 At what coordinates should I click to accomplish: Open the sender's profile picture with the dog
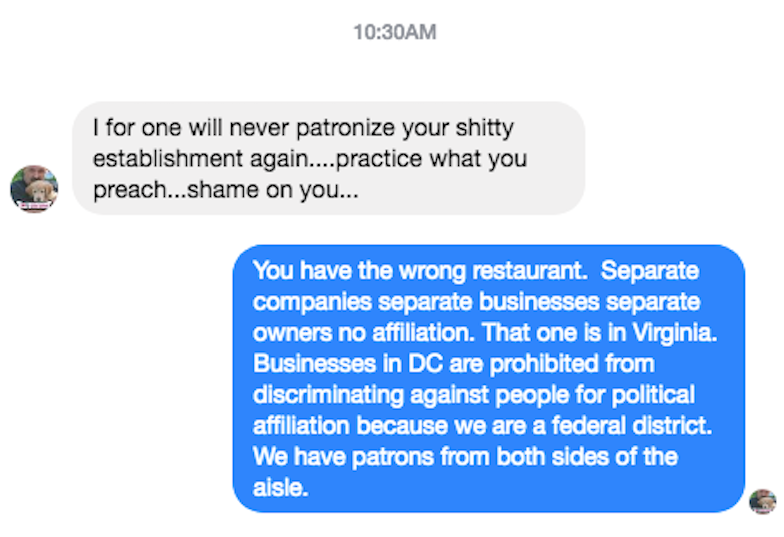point(34,189)
